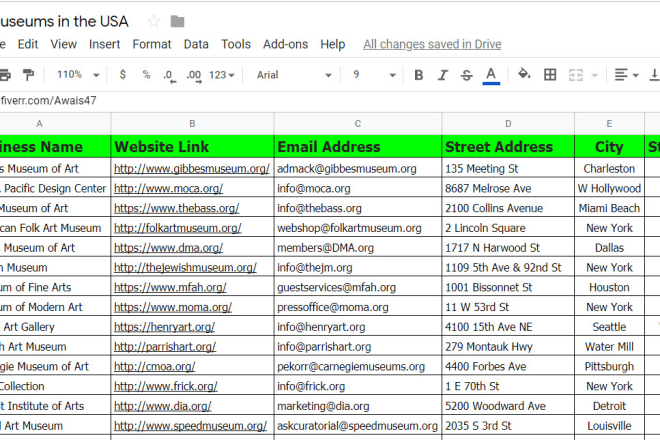Open the text color picker

point(491,76)
